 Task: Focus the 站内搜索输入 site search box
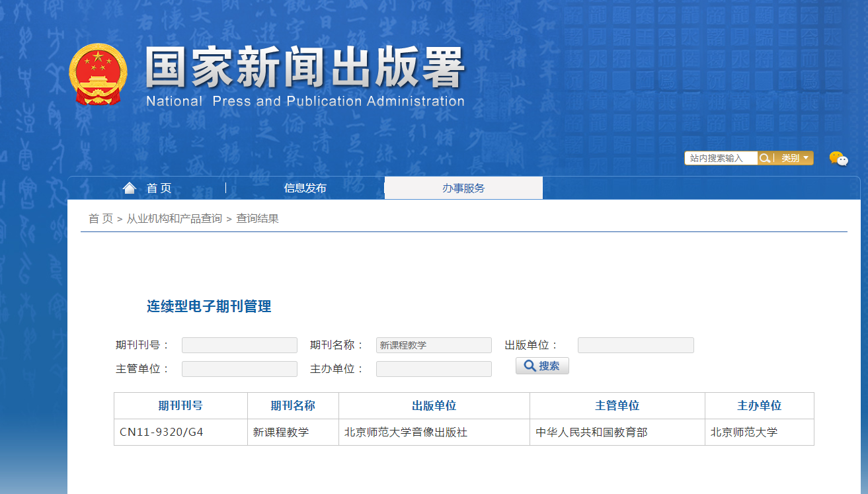[x=721, y=158]
